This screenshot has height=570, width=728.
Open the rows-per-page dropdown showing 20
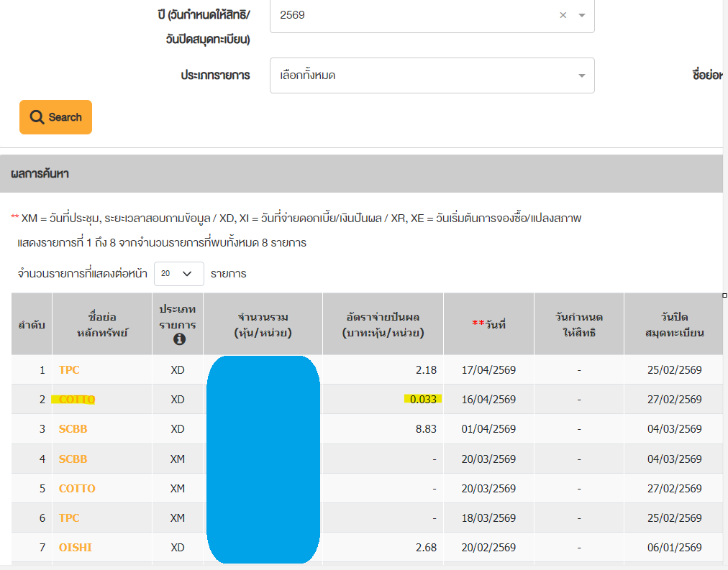coord(178,274)
